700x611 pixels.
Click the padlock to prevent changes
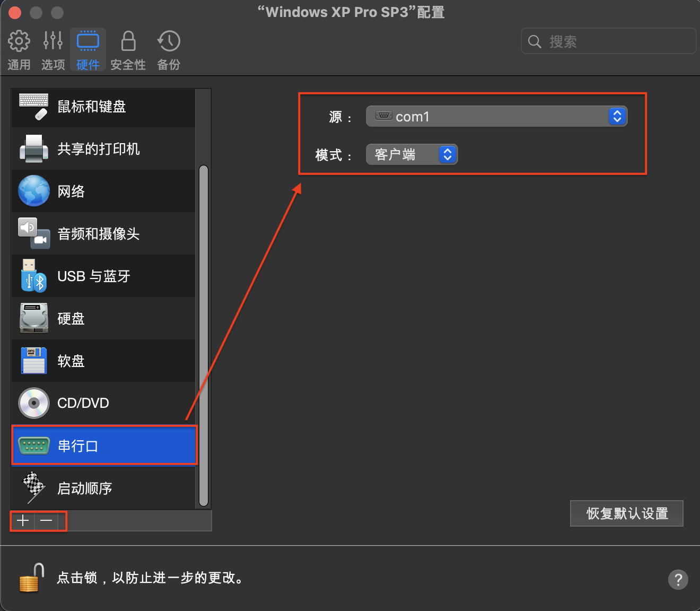coord(31,578)
